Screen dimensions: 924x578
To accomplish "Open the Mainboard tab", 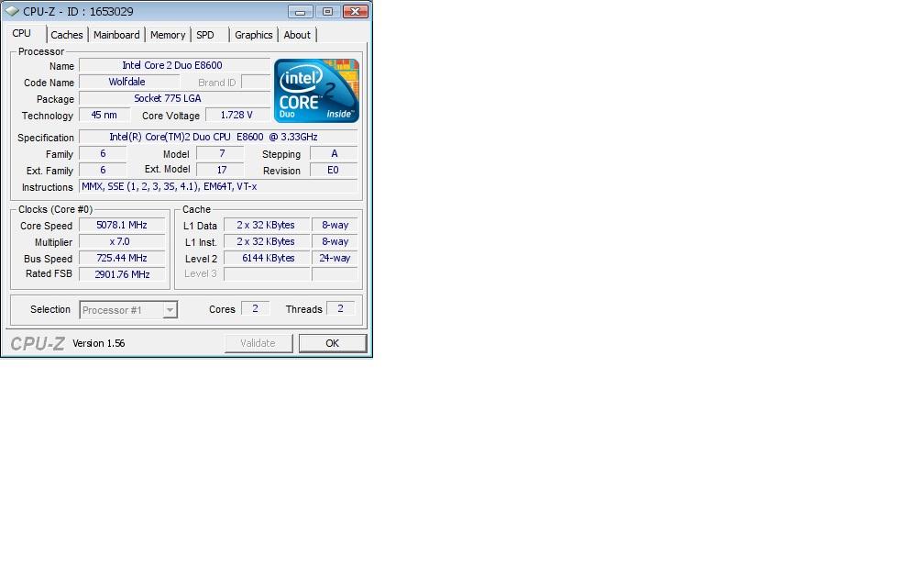I will [116, 35].
